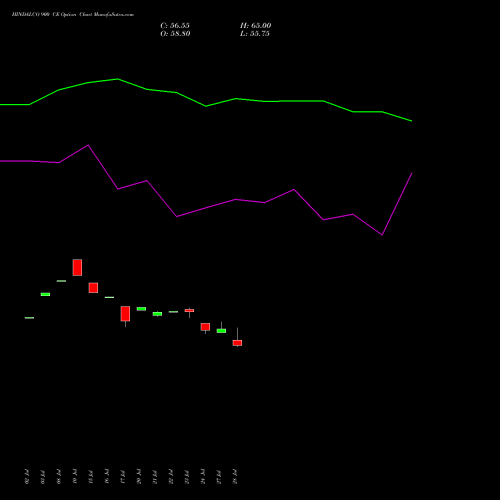The height and width of the screenshot is (500, 500).
Task: Click the HINDALCO 900 CE Options chart title
Action: point(73,15)
